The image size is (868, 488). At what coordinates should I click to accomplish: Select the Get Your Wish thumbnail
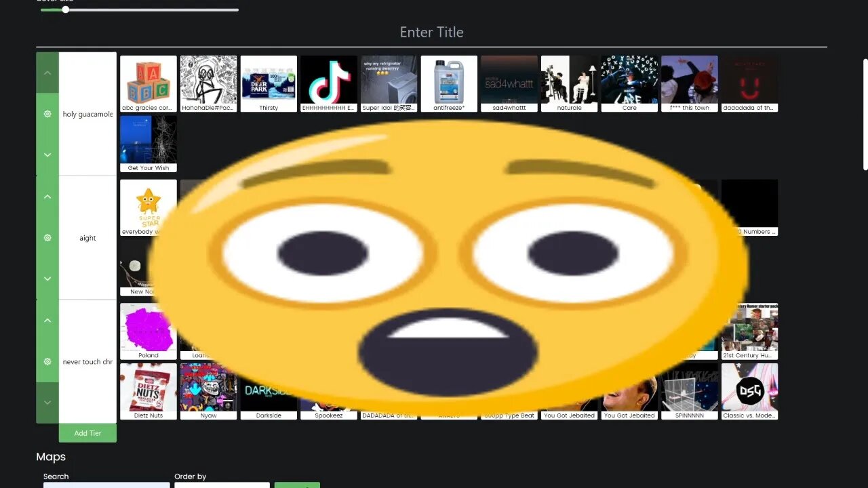coord(149,144)
